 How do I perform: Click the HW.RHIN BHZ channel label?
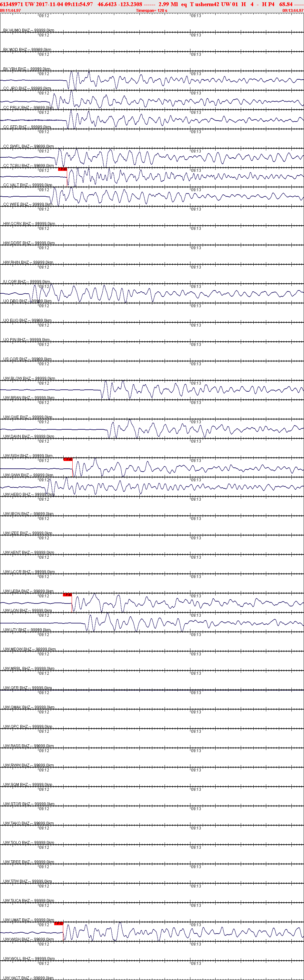[28, 262]
